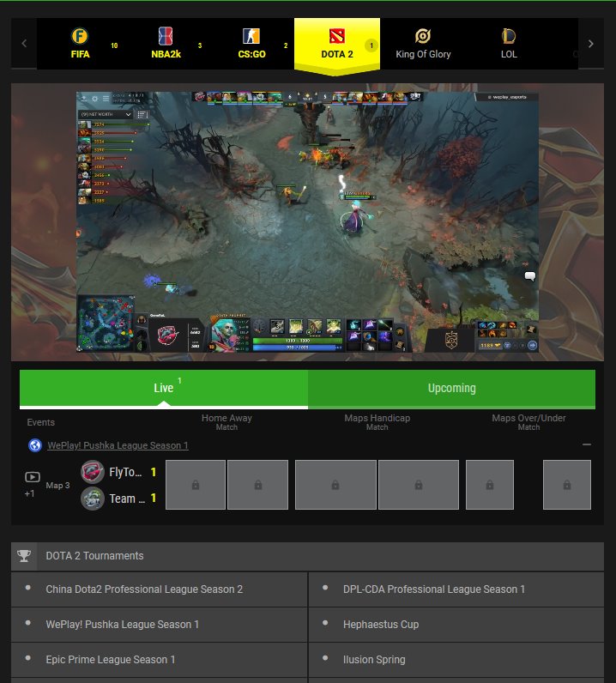
Task: Click the minimap in the game stream
Action: pos(106,323)
